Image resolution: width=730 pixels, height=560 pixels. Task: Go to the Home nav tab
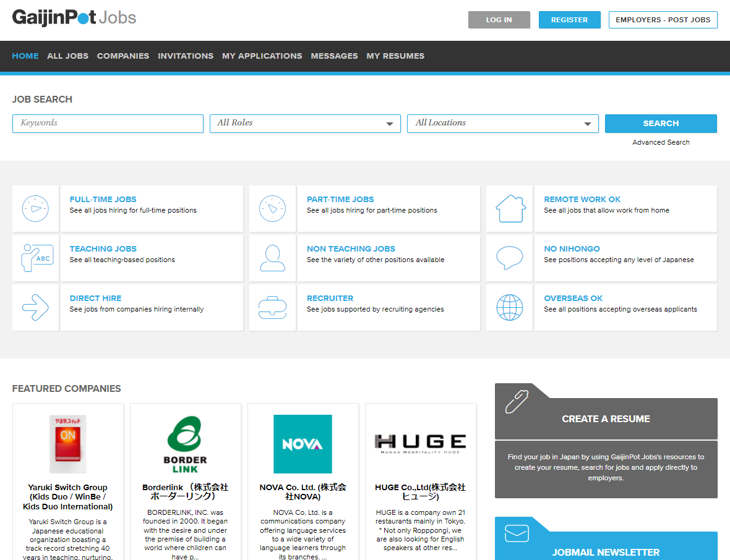[x=25, y=56]
